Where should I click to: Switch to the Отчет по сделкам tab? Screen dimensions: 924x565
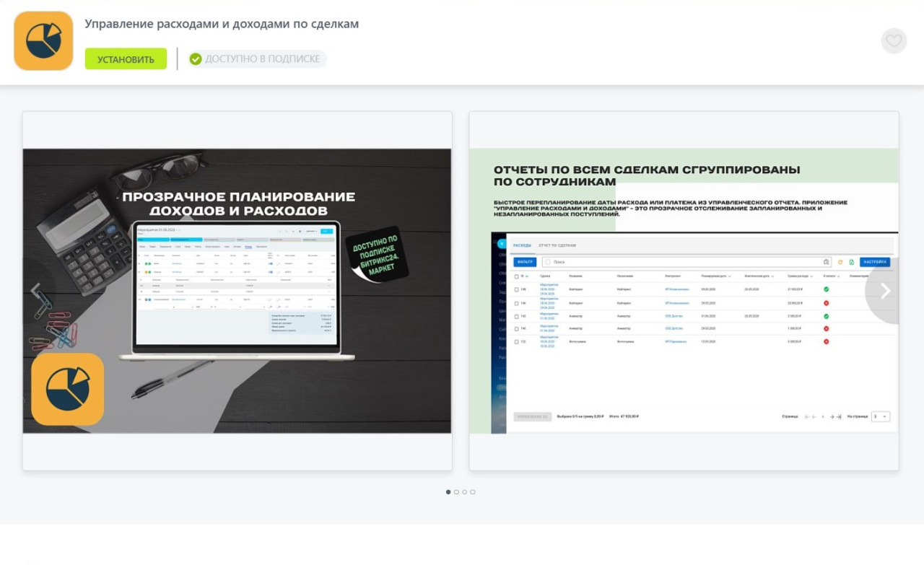557,245
